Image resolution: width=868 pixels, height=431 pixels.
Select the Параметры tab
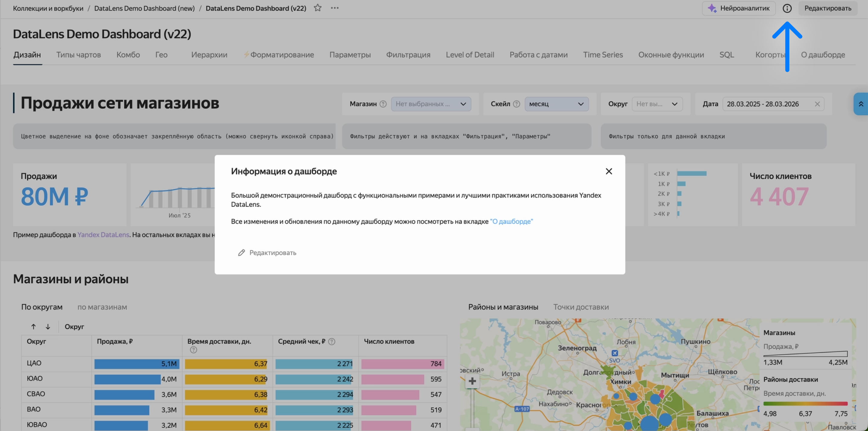350,55
